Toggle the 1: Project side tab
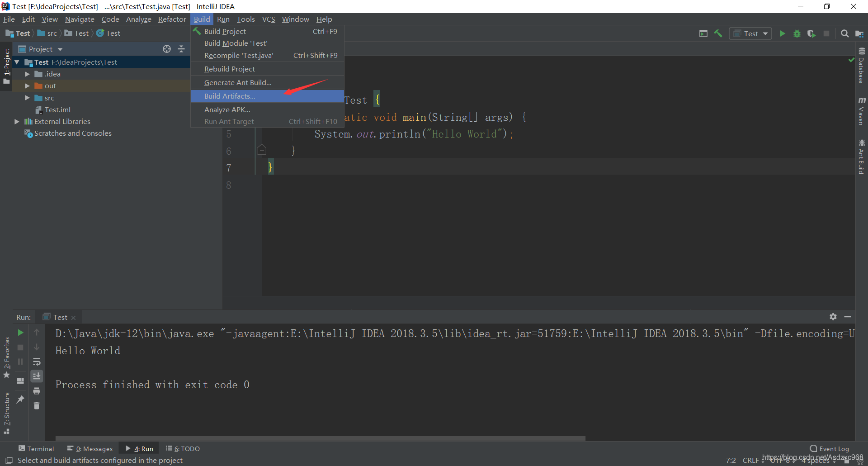The image size is (868, 466). (6, 67)
